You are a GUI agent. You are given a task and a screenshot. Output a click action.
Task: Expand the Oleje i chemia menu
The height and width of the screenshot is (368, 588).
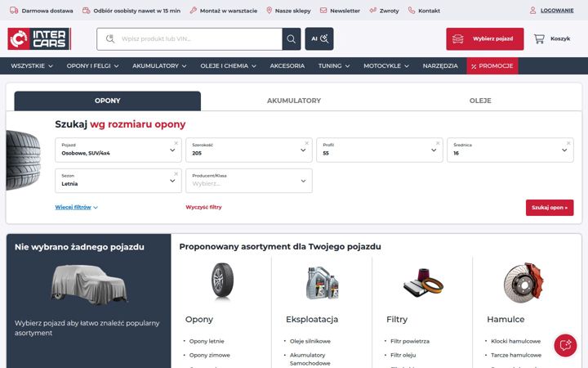click(228, 65)
